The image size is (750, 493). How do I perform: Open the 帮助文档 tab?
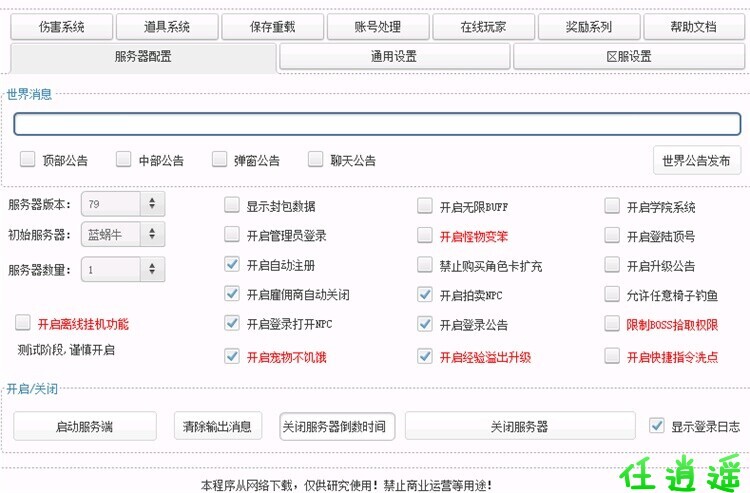point(693,27)
